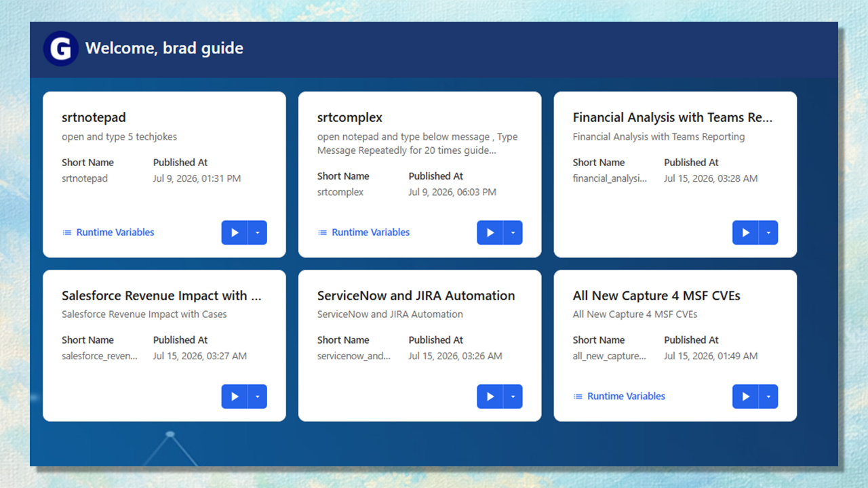Click the srtnotepad card title
This screenshot has height=488, width=868.
[x=94, y=117]
